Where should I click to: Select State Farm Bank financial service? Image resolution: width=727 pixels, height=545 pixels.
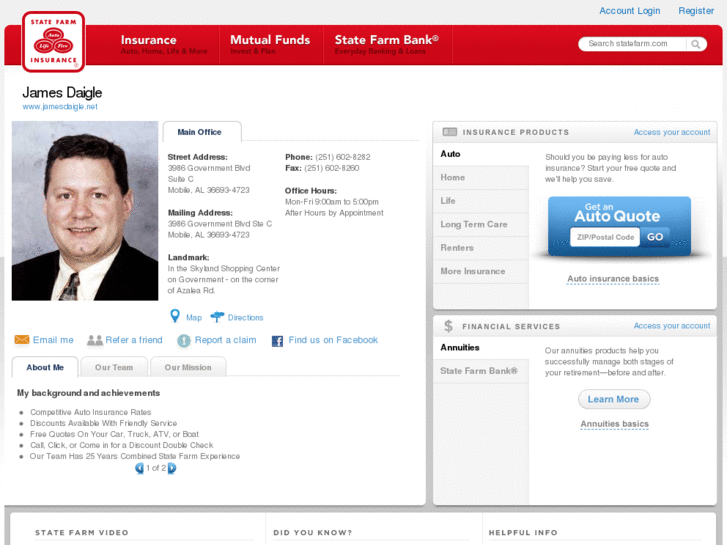(481, 371)
